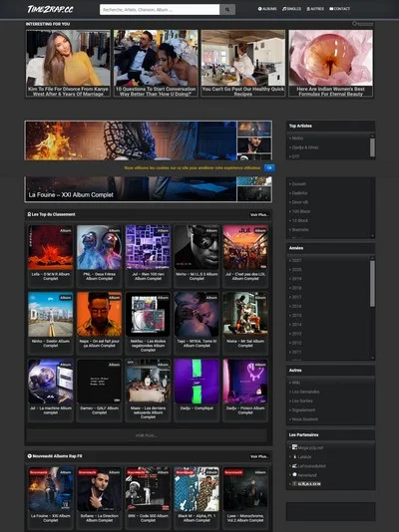Open Dadju Poison album cover

tap(245, 382)
